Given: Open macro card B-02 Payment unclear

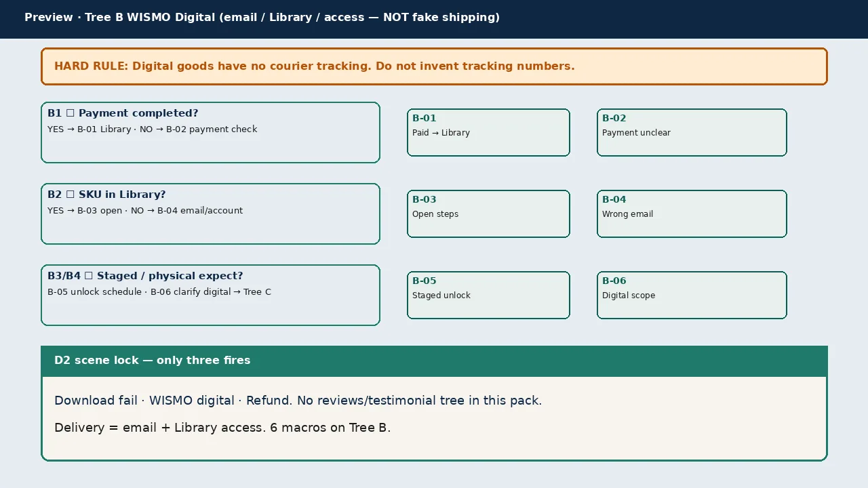Looking at the screenshot, I should 692,132.
